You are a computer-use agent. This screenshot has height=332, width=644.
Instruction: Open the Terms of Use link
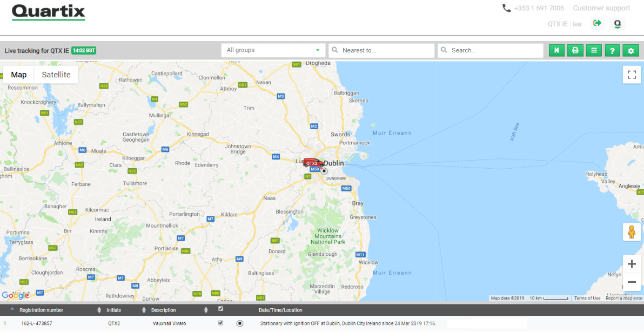pyautogui.click(x=587, y=298)
